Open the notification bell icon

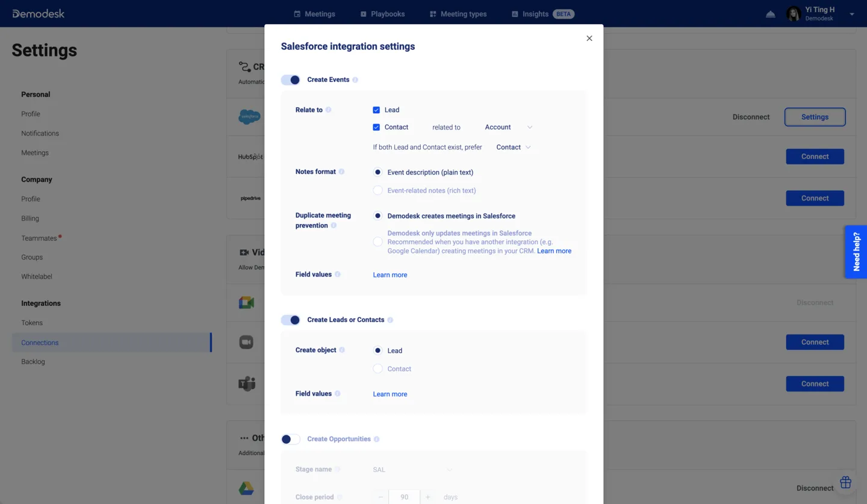(x=771, y=14)
